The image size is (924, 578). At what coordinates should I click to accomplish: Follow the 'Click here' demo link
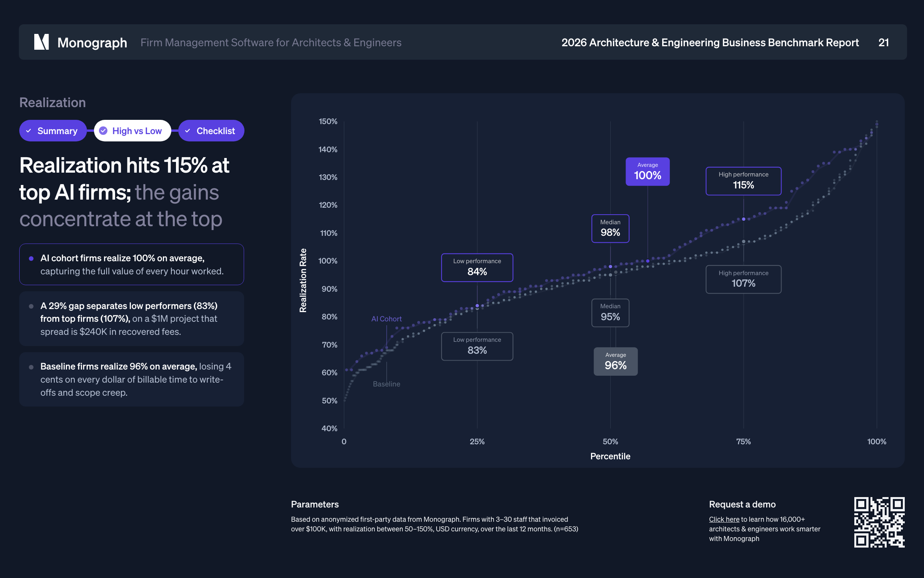[724, 519]
